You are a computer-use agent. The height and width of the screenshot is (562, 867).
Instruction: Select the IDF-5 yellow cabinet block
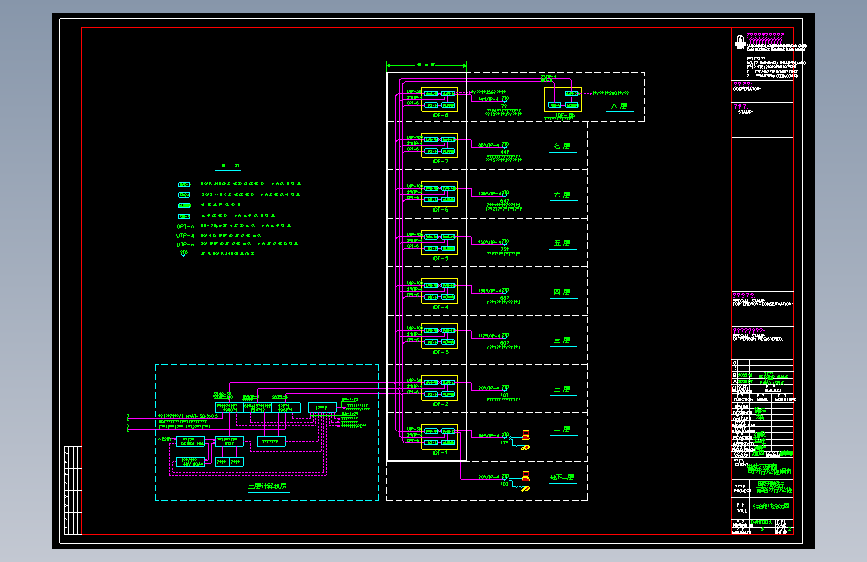point(440,242)
